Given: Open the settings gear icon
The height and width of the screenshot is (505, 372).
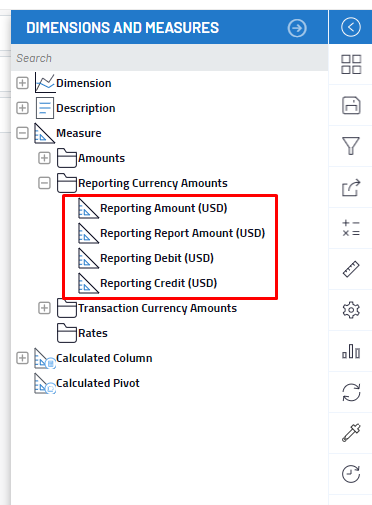Looking at the screenshot, I should point(351,310).
